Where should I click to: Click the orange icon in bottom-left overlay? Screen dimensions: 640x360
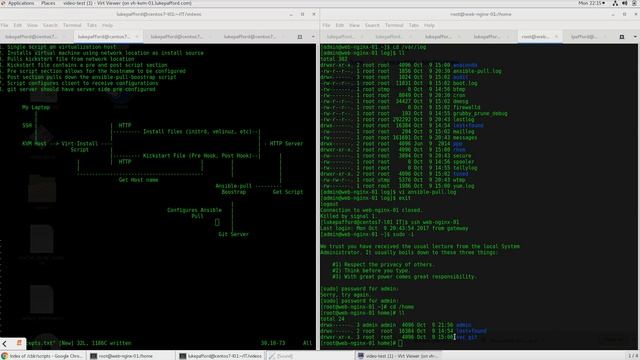pos(19,343)
